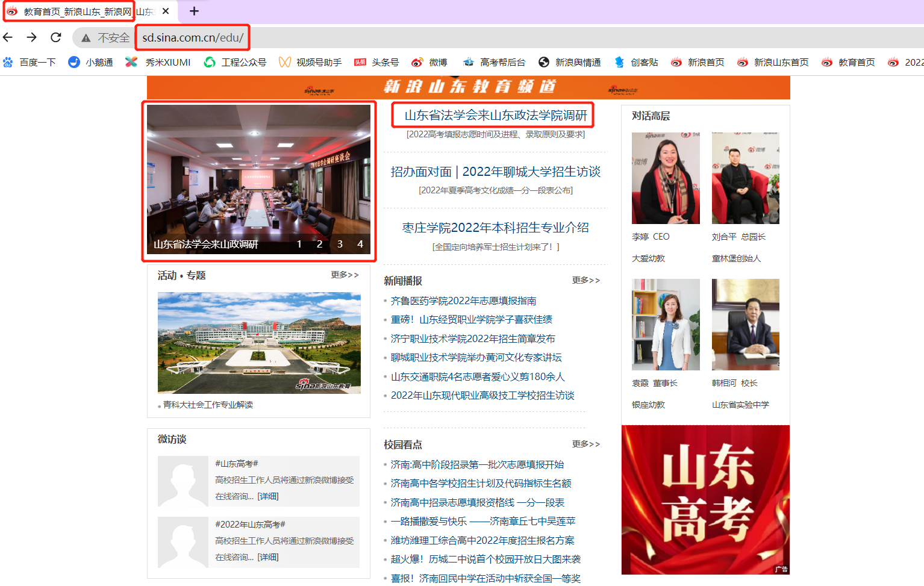The height and width of the screenshot is (586, 924).
Task: Switch slideshow to slide 2
Action: tap(319, 244)
